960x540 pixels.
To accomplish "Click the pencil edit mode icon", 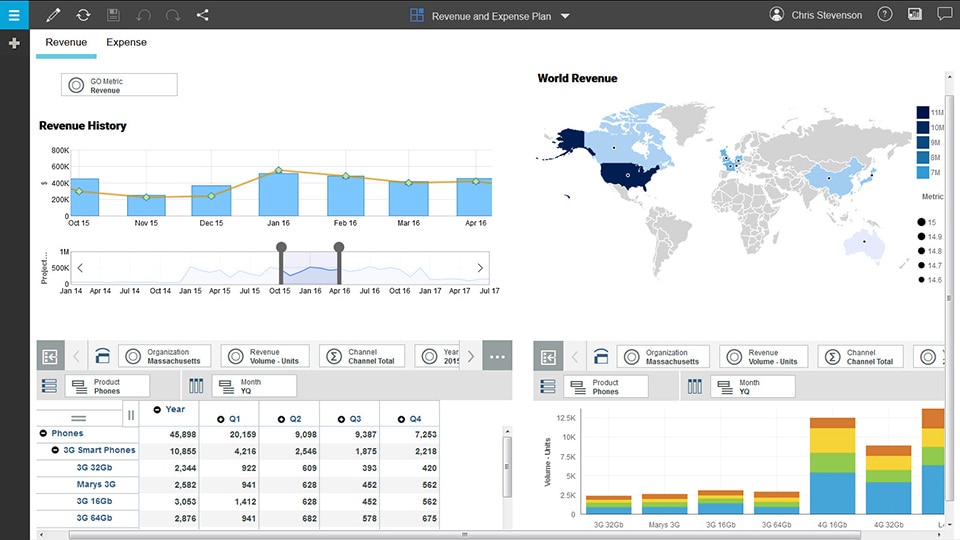I will [x=53, y=15].
